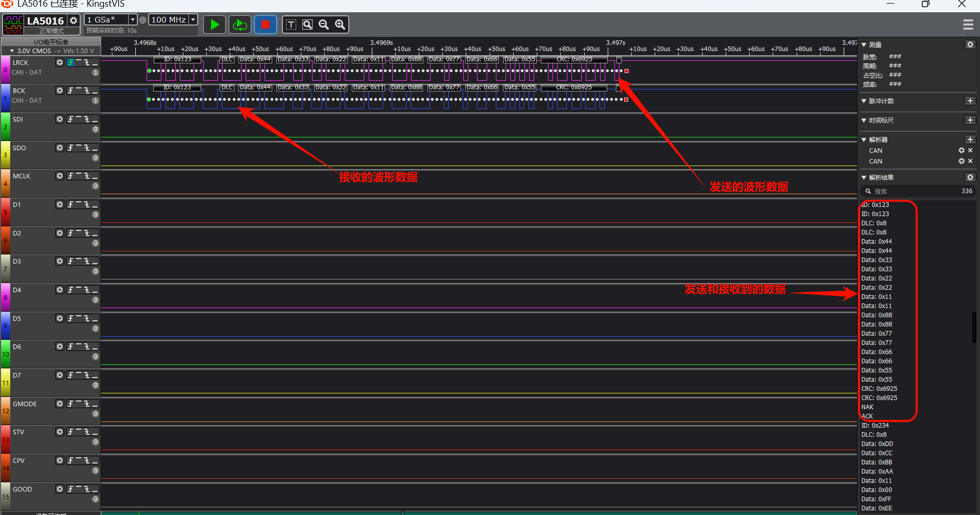Toggle low level trigger on MCLK channel
Screen dimensions: 980x515
tap(95, 176)
